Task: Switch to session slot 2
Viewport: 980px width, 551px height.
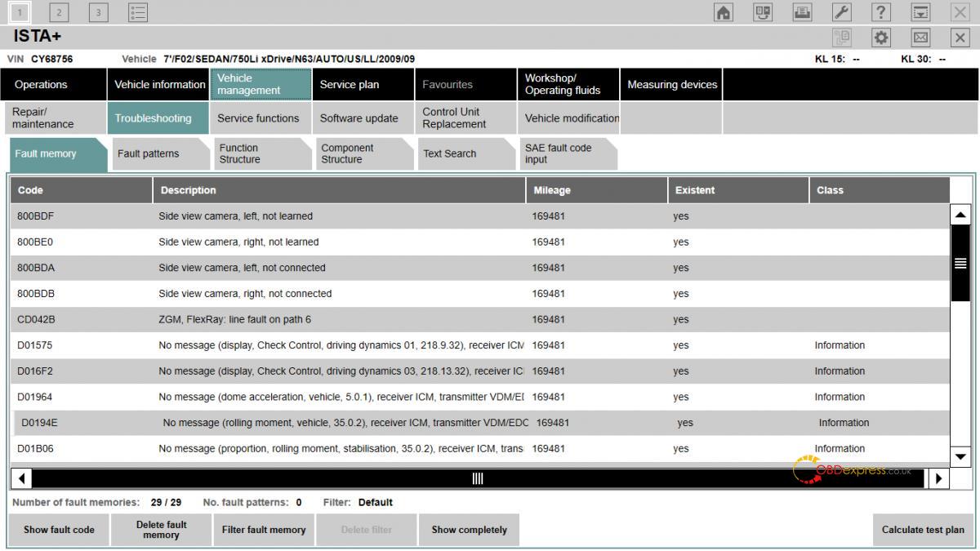Action: 60,12
